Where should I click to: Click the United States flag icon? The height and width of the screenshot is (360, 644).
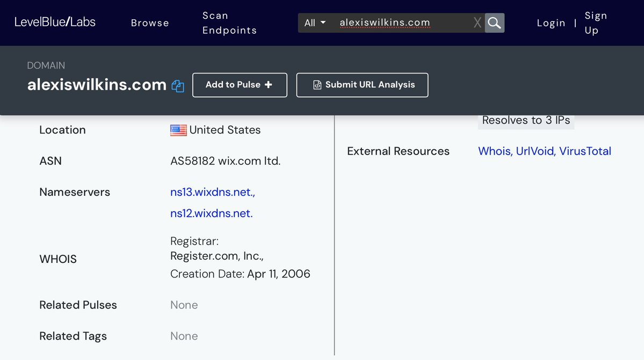(178, 130)
